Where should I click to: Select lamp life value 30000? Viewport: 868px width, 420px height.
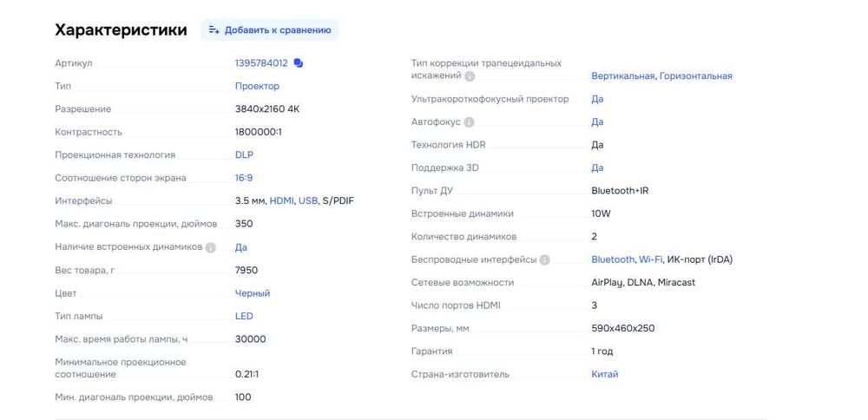click(250, 339)
